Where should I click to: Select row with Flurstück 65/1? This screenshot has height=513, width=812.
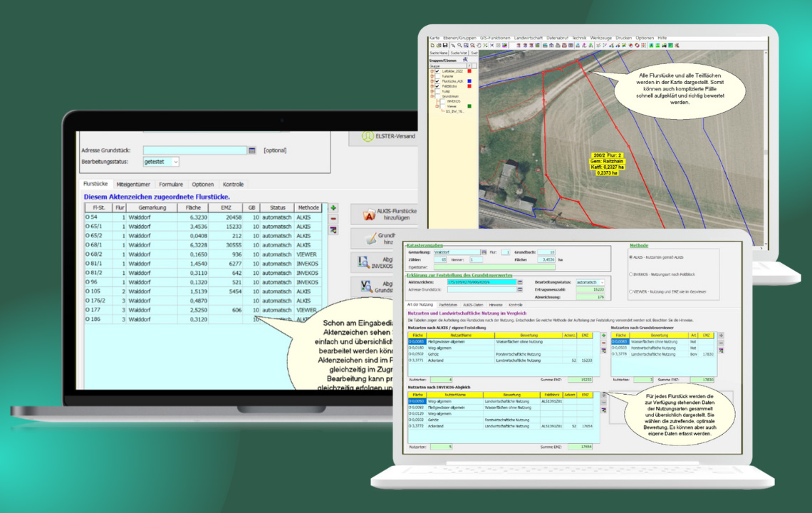point(203,227)
